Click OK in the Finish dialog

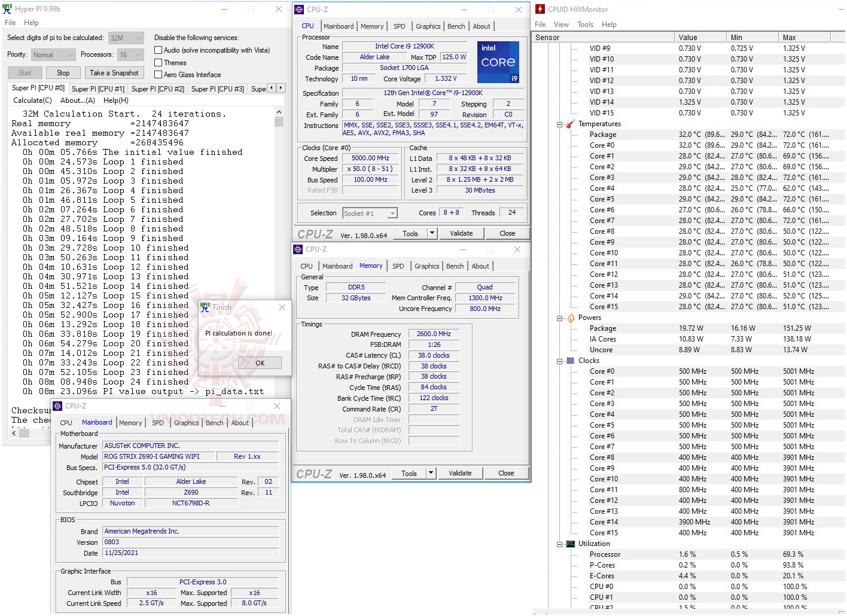click(x=260, y=363)
